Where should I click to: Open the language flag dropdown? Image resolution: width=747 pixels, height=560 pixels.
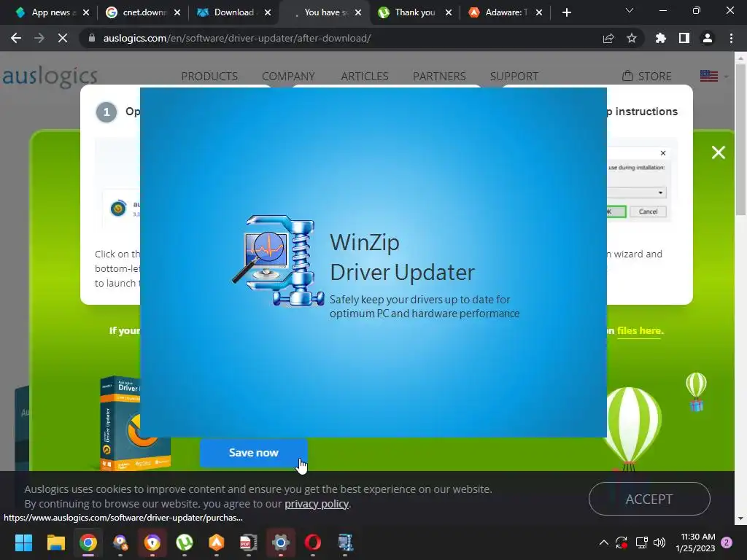[713, 76]
